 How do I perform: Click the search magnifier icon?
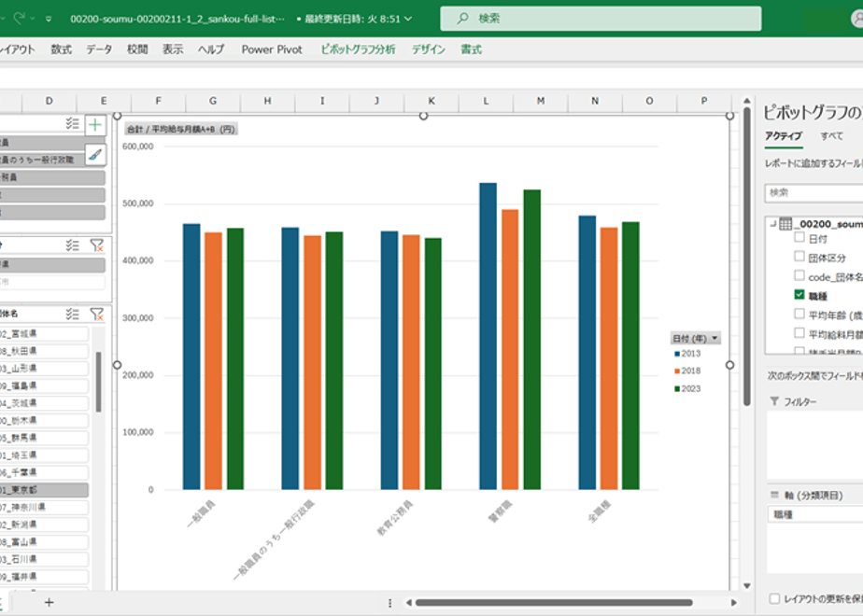tap(463, 18)
